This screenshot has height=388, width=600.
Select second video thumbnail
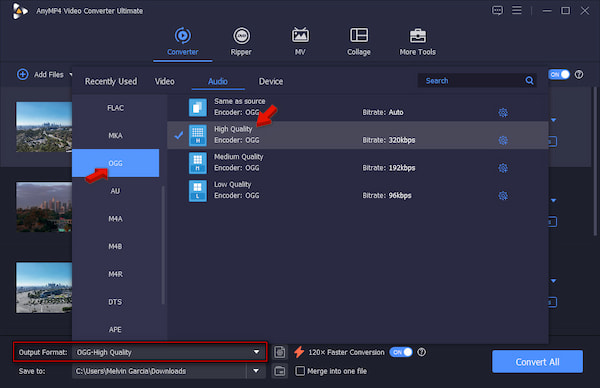[44, 207]
